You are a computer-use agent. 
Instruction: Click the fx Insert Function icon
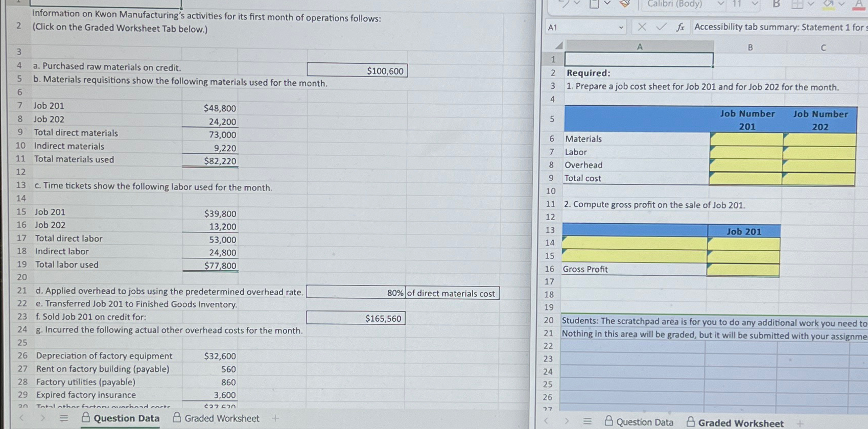tap(681, 27)
